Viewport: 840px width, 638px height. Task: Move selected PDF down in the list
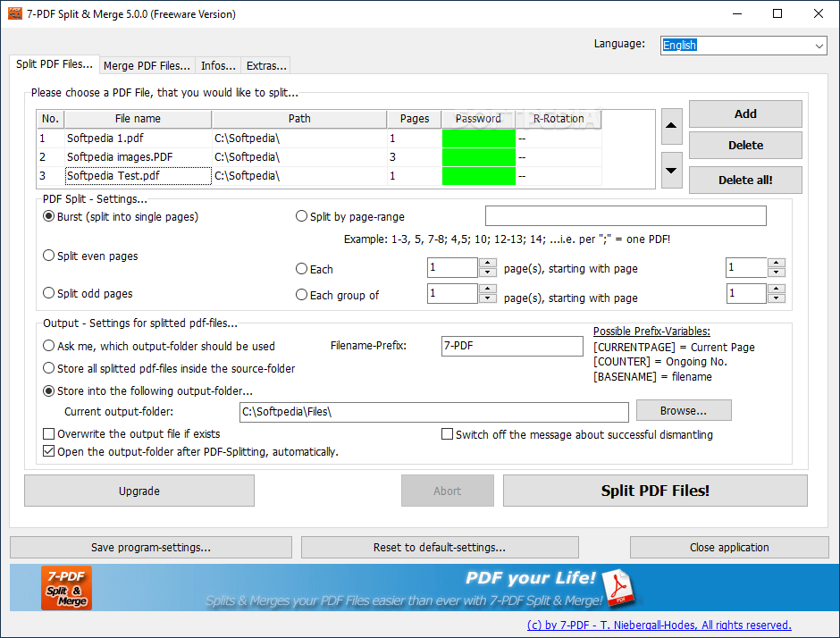coord(671,170)
